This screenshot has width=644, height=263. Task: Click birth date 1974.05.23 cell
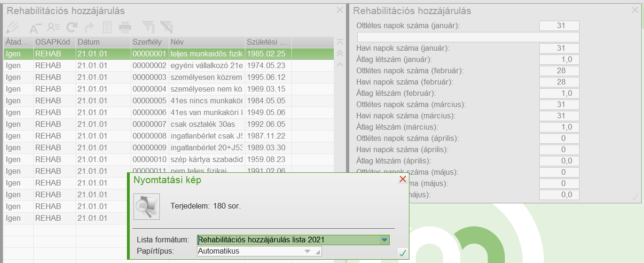(x=268, y=65)
